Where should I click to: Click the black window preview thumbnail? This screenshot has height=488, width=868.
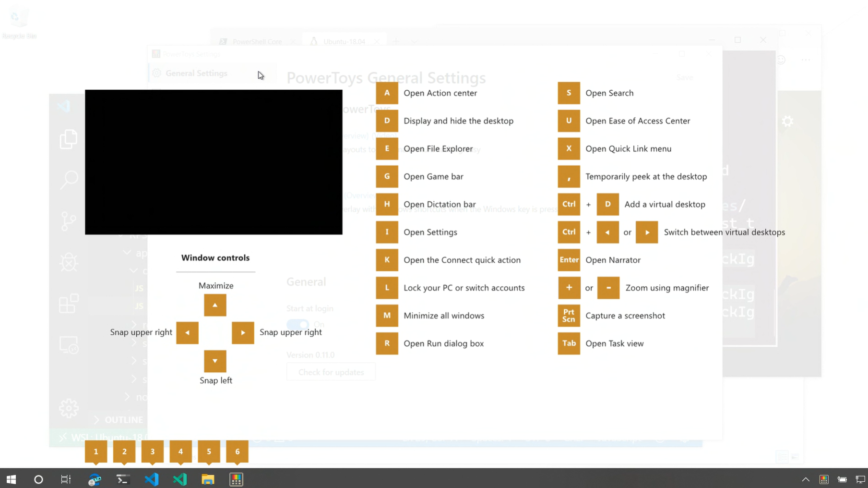tap(214, 162)
